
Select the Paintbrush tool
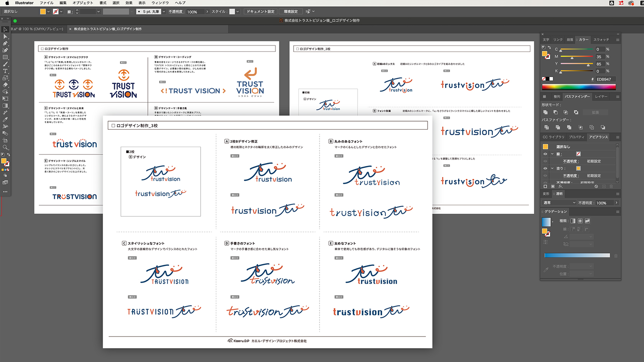5,64
